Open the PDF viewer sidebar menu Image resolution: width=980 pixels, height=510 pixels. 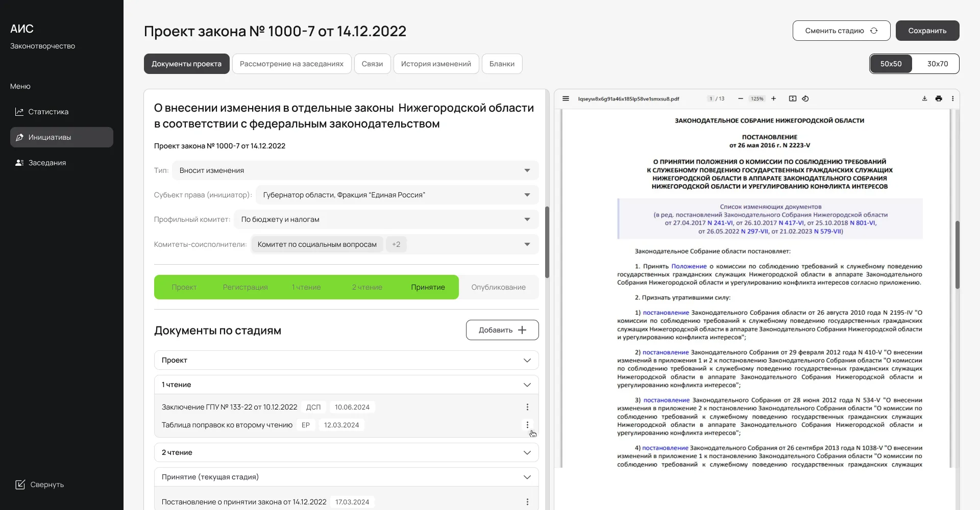pos(566,99)
